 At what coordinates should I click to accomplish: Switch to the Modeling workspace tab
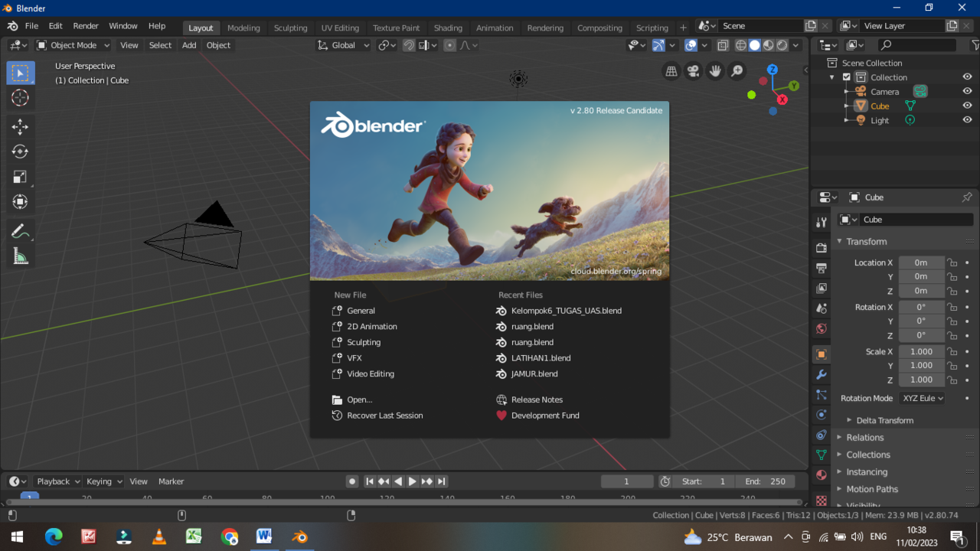pyautogui.click(x=243, y=28)
